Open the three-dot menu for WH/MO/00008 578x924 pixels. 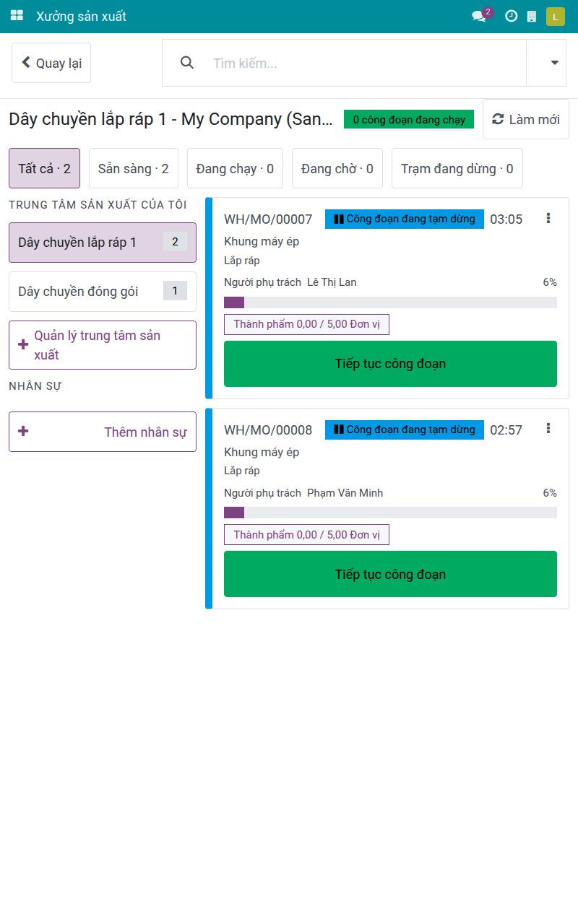548,429
